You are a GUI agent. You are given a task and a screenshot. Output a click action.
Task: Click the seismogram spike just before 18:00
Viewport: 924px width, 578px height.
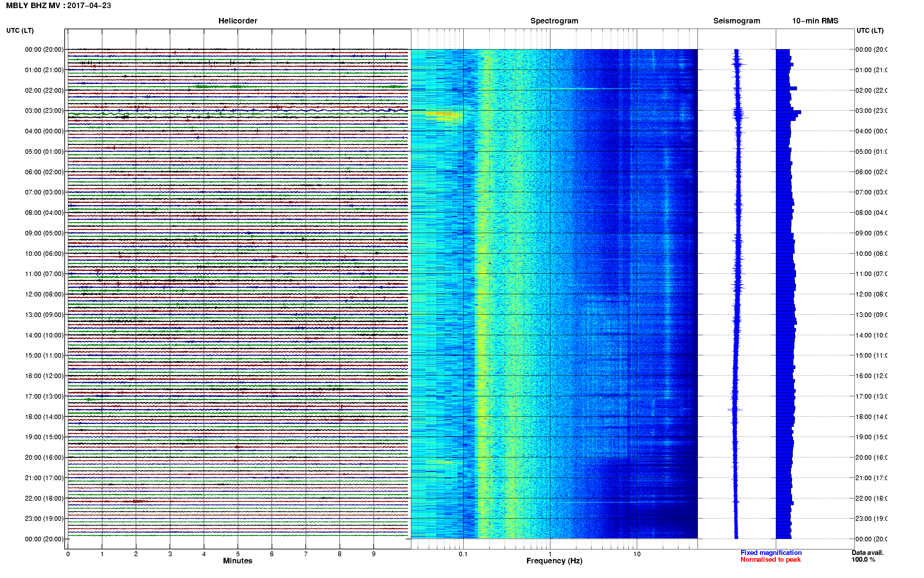[735, 410]
